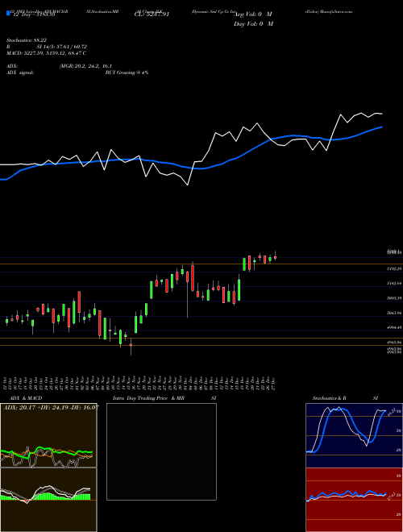This screenshot has height=532, width=403.
Task: Click the RSI 14/3 value line
Action: tap(47, 47)
